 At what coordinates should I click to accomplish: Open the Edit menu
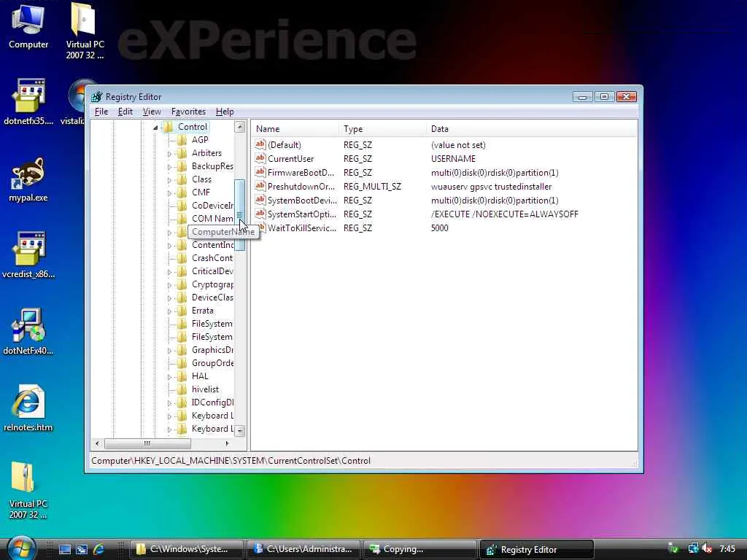point(125,112)
